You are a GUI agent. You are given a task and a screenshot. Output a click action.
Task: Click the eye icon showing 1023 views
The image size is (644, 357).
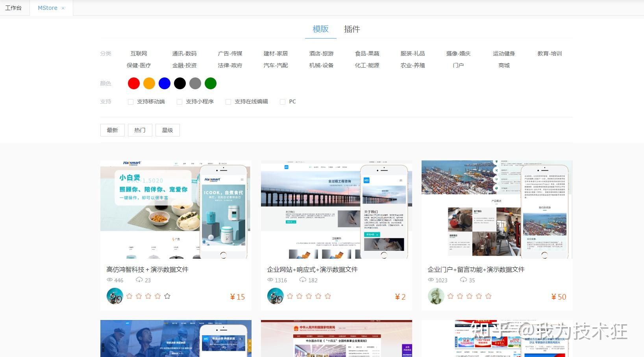[431, 280]
